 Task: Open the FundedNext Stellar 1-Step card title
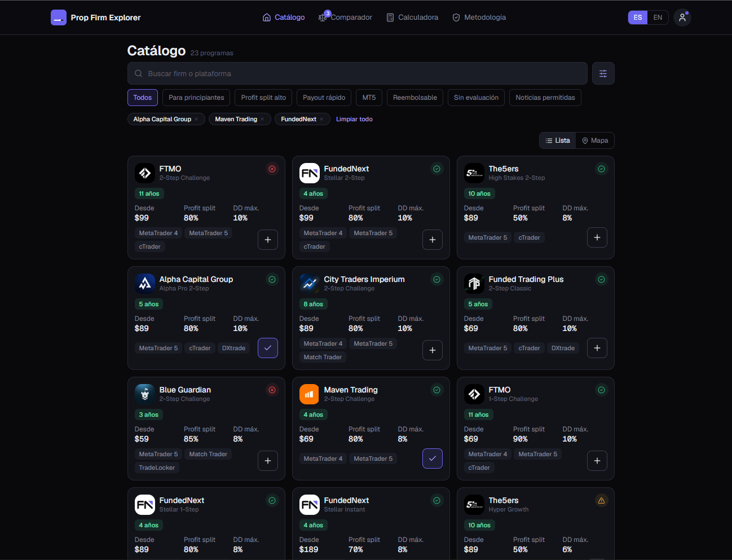pyautogui.click(x=182, y=500)
